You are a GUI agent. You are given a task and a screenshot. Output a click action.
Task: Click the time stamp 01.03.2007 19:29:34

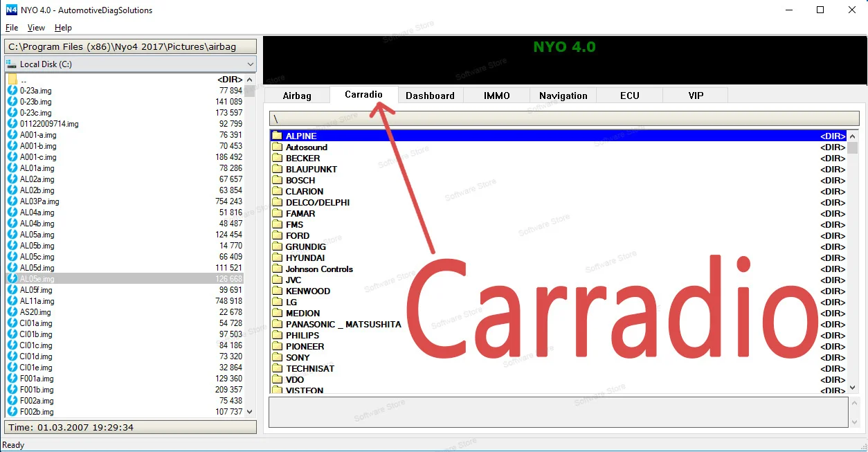point(85,428)
